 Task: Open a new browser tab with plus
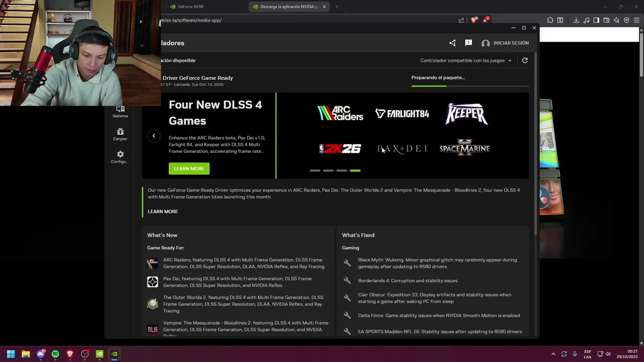337,7
